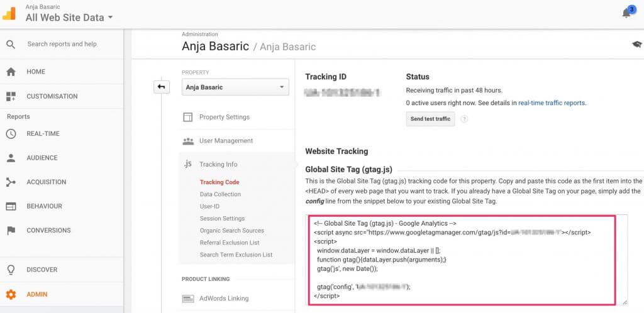Go to ADMIN section
The width and height of the screenshot is (644, 313).
tap(37, 295)
